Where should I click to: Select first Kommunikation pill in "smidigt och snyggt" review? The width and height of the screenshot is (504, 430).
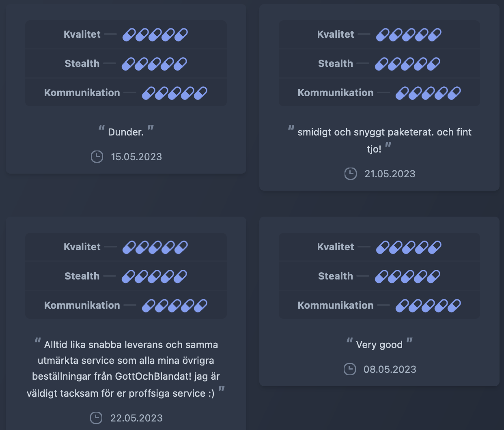402,93
